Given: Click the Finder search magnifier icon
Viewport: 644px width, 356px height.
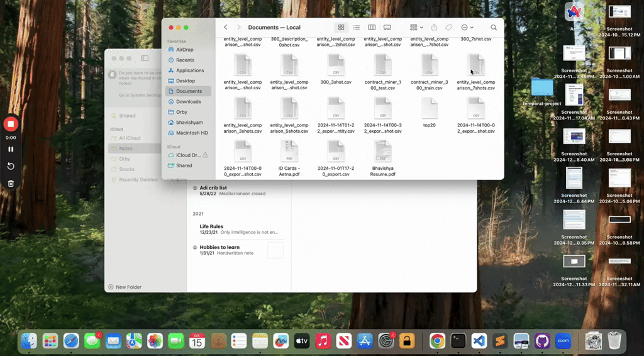Looking at the screenshot, I should 494,28.
